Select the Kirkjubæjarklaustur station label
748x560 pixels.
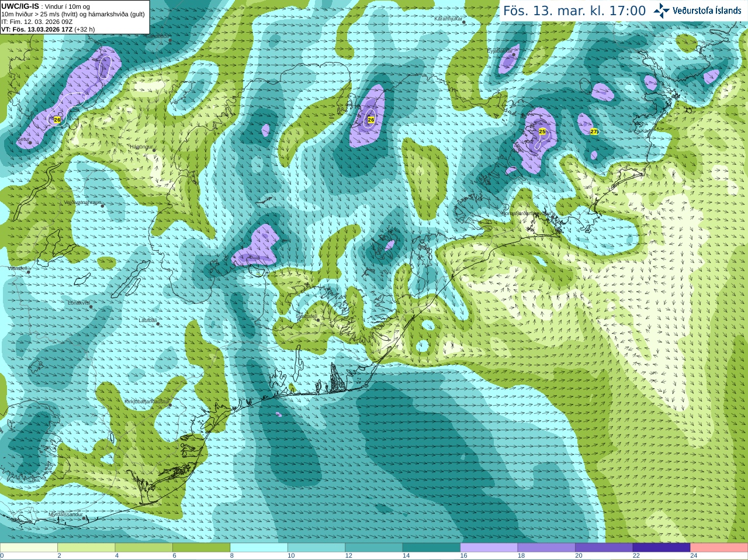point(147,402)
